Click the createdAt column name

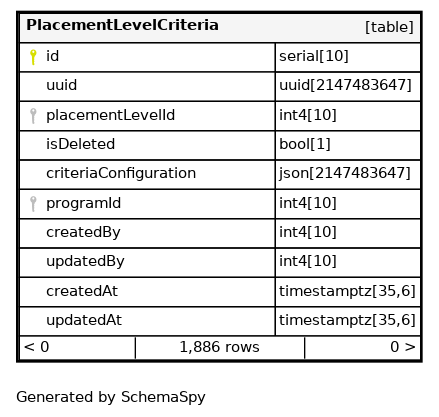tap(82, 291)
